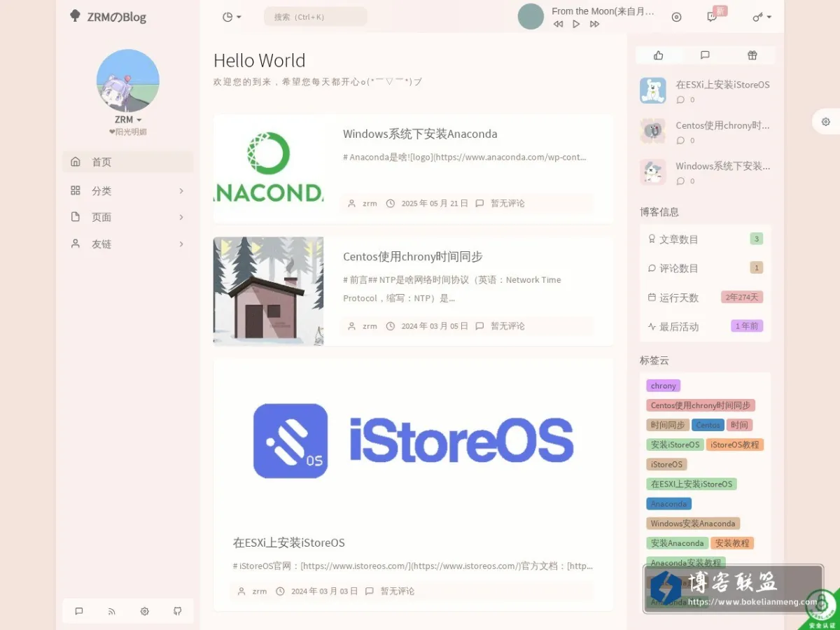Select the purple chrony tag

[664, 386]
